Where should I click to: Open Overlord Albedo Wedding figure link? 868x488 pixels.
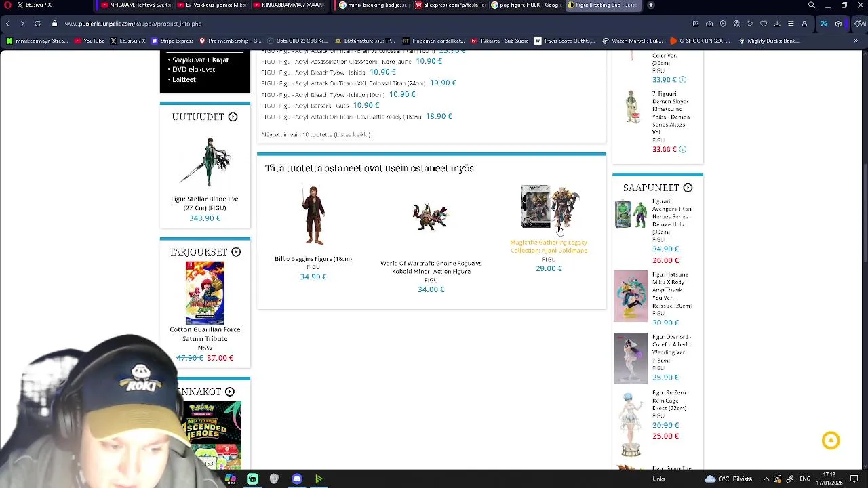[671, 348]
